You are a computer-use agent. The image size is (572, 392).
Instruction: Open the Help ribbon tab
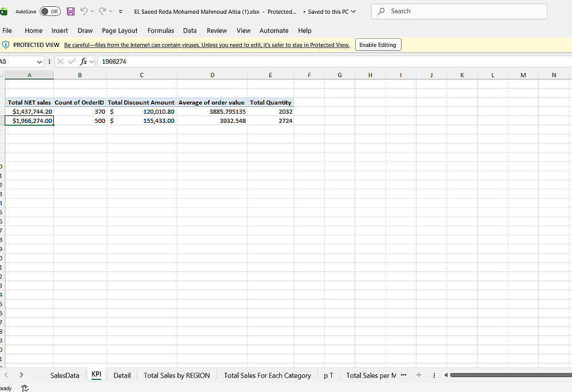click(x=305, y=31)
